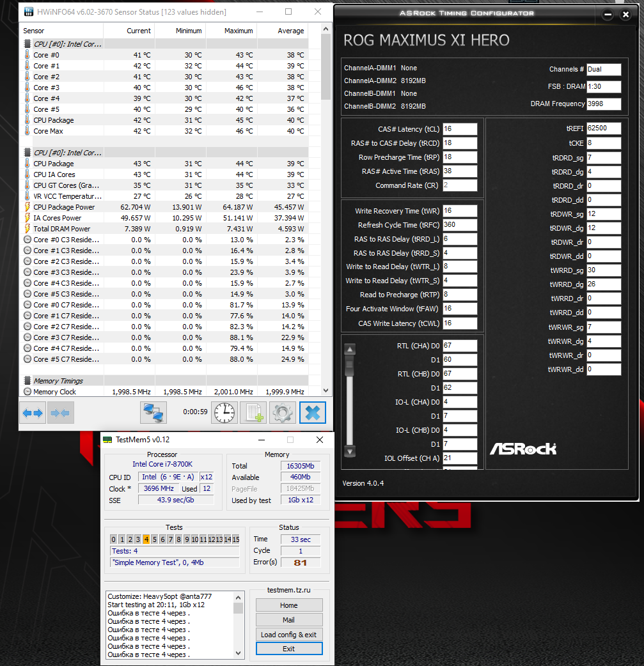The width and height of the screenshot is (644, 666).
Task: Click HWiNFO vertical scrollbar thumb
Action: pyautogui.click(x=326, y=67)
